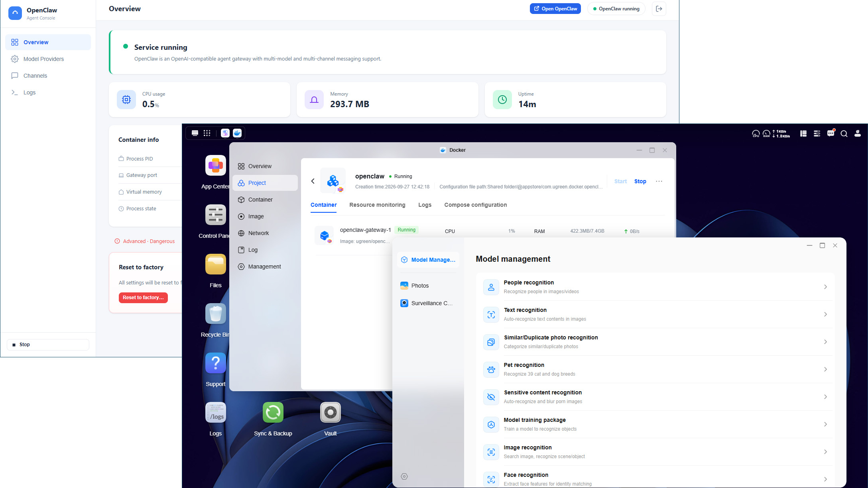The width and height of the screenshot is (868, 488).
Task: Click the Reset to factory red button
Action: click(x=143, y=298)
